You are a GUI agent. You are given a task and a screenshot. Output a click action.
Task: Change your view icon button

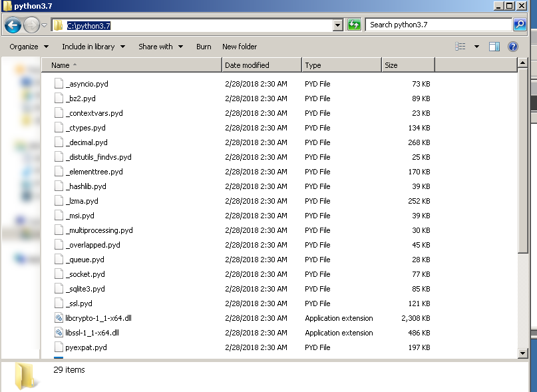460,47
